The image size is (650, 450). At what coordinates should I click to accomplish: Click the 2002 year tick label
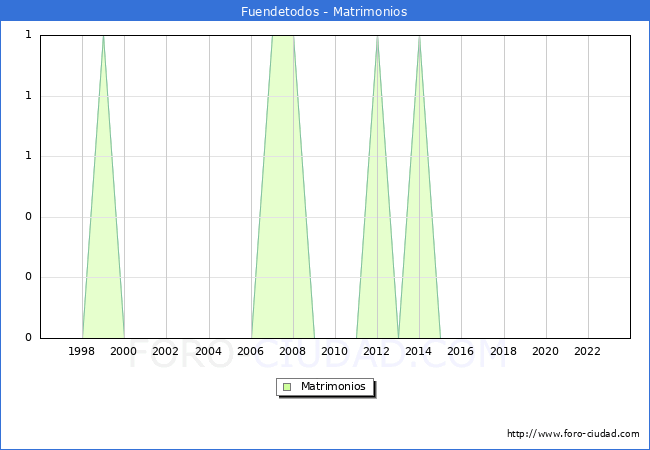(x=166, y=351)
